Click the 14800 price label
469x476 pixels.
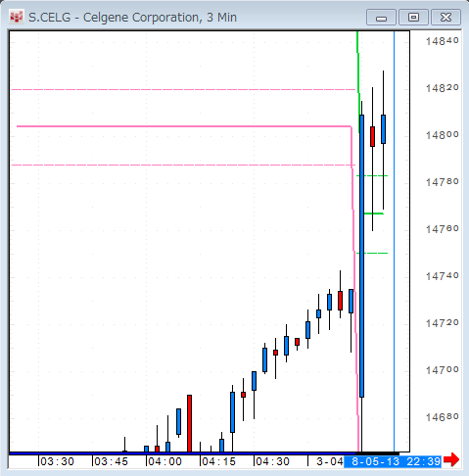[443, 135]
